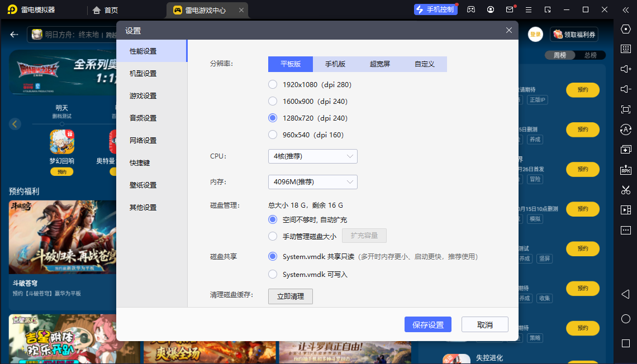Click the scissors screenshot icon

point(626,190)
